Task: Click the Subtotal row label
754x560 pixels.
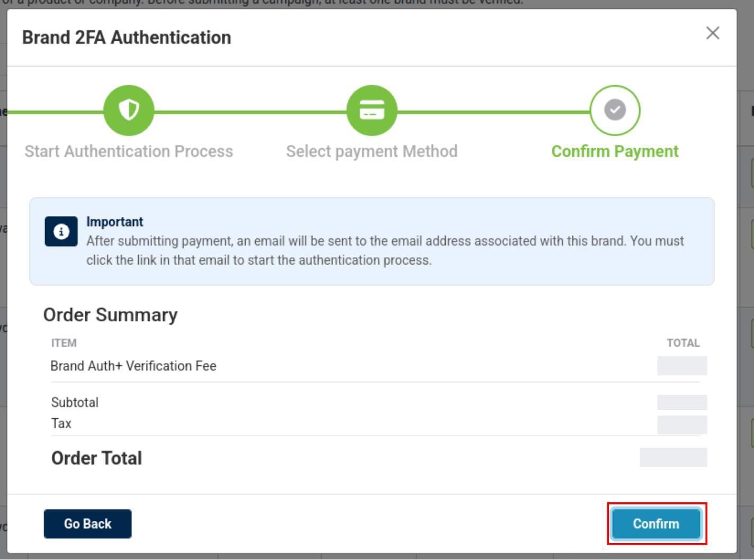Action: tap(75, 403)
